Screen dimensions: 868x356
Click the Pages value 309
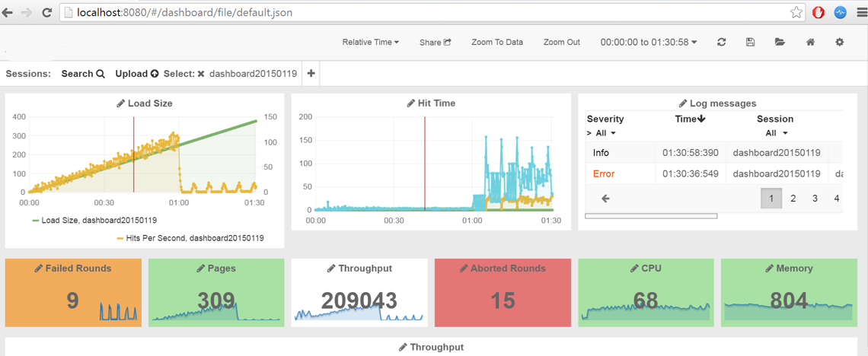click(216, 300)
